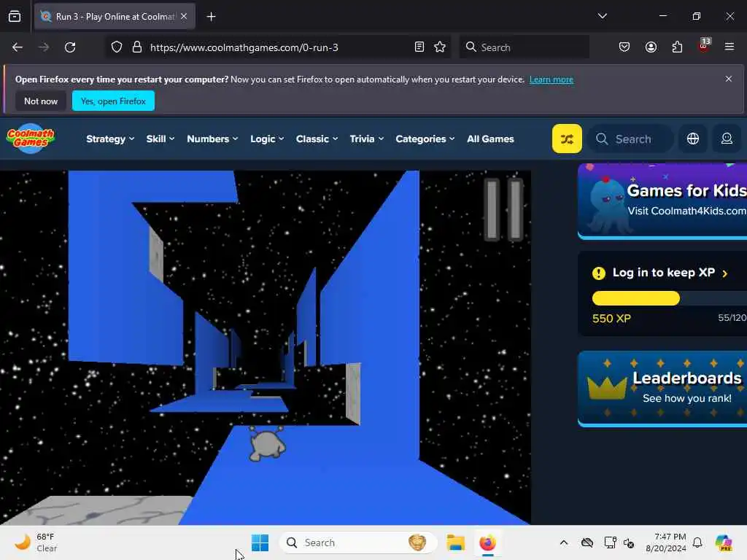
Task: Click the cloud sync tray icon
Action: (x=587, y=542)
